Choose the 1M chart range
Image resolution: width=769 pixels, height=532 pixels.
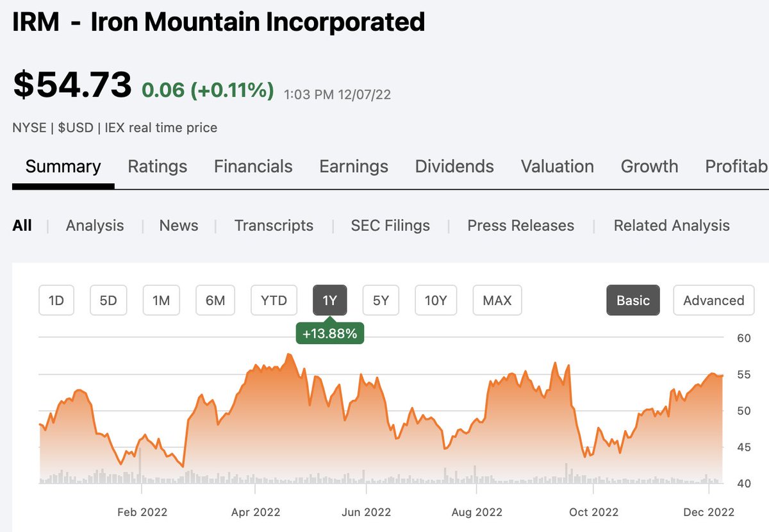tap(161, 301)
